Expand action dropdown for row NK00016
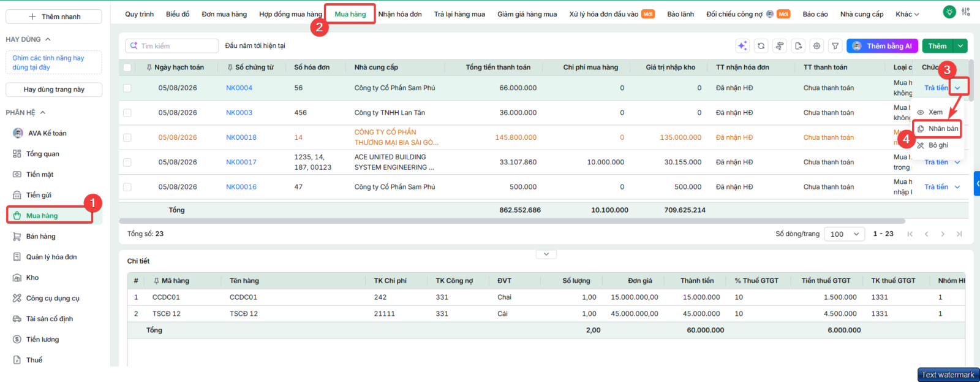Viewport: 980px width, 382px height. (x=957, y=187)
